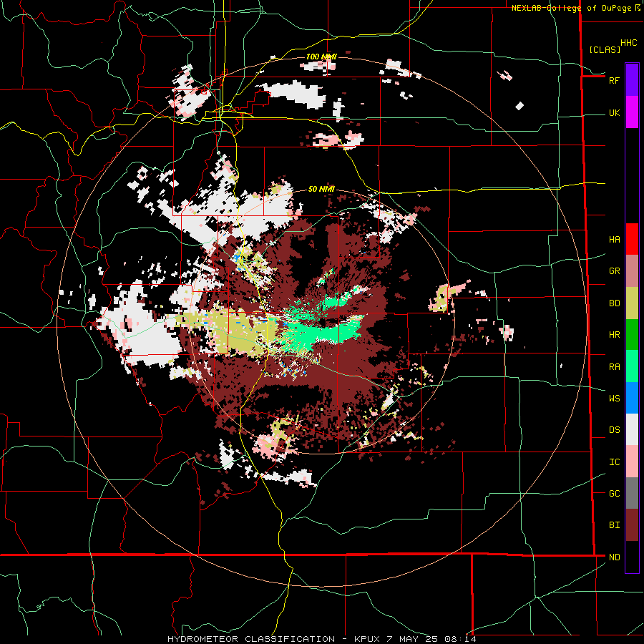This screenshot has height=644, width=644.
Task: Click the HHC product code label
Action: [x=629, y=43]
